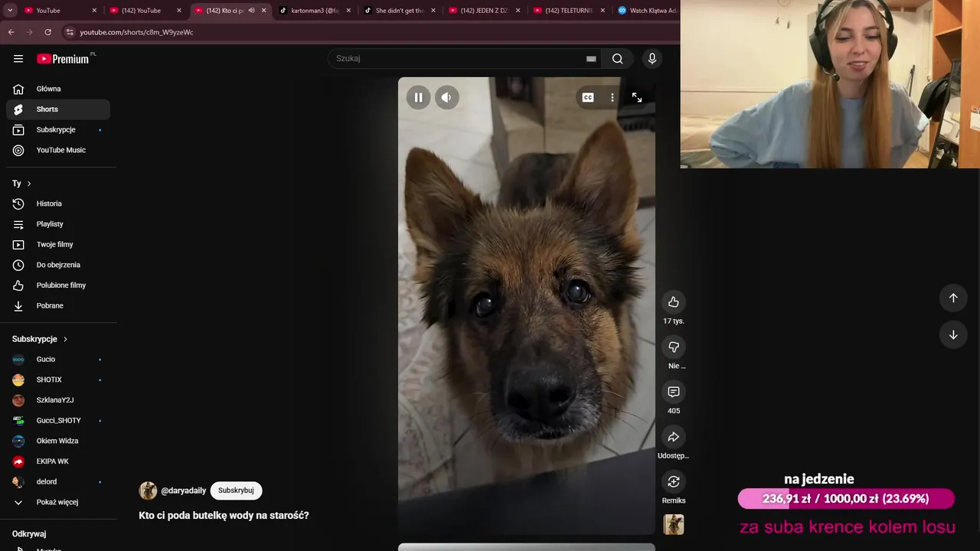Open the Gucio channel subscription

58,359
